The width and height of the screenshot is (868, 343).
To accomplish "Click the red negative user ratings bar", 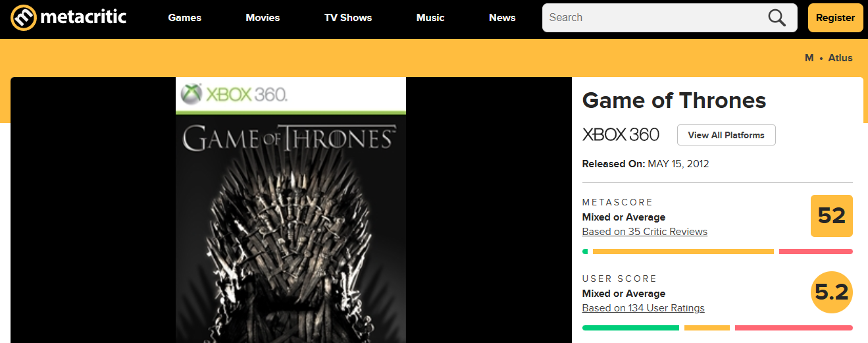I will pos(794,328).
